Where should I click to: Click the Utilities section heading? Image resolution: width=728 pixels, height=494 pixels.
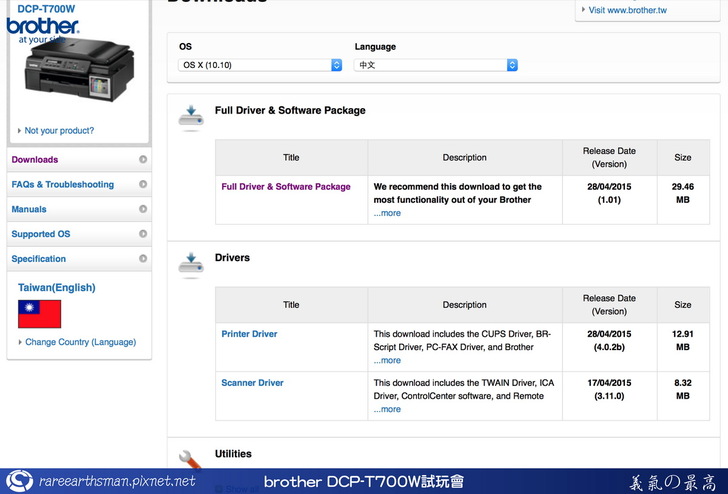(x=233, y=454)
